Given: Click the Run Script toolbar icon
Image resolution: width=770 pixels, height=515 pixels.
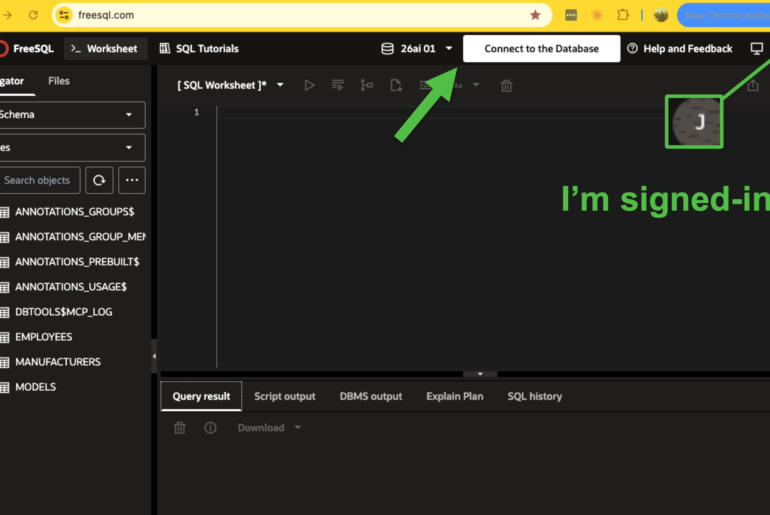Looking at the screenshot, I should [x=338, y=85].
